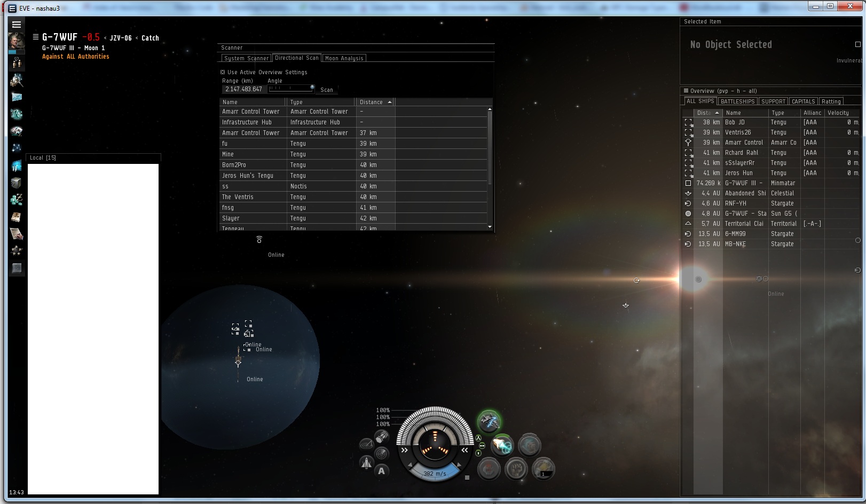Viewport: 866px width, 504px height.
Task: Open the Overview settings menu icon
Action: (x=686, y=91)
